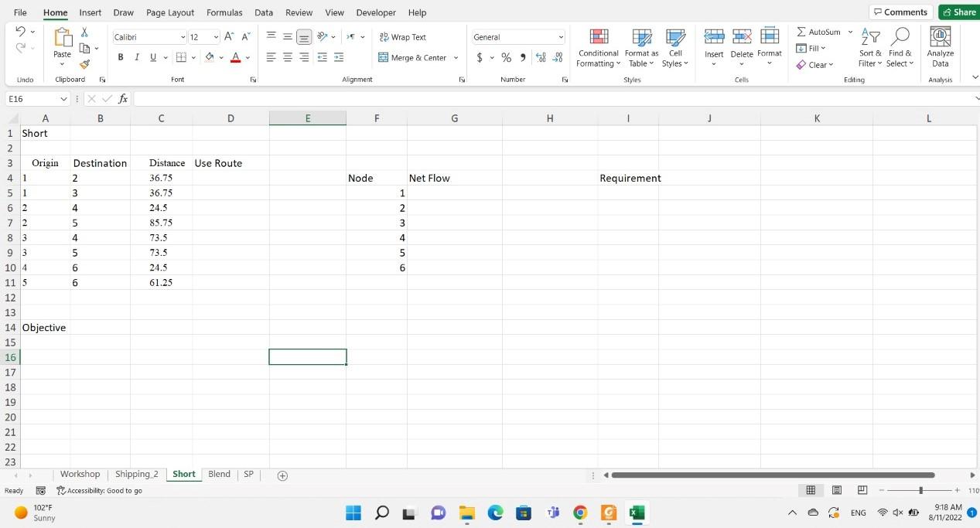Click the Paste clipboard icon
980x528 pixels.
[x=63, y=37]
